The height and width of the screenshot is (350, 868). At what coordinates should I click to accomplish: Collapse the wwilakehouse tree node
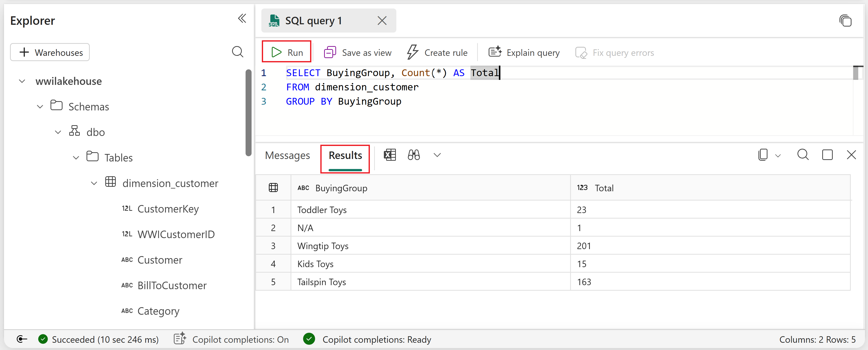pos(22,81)
